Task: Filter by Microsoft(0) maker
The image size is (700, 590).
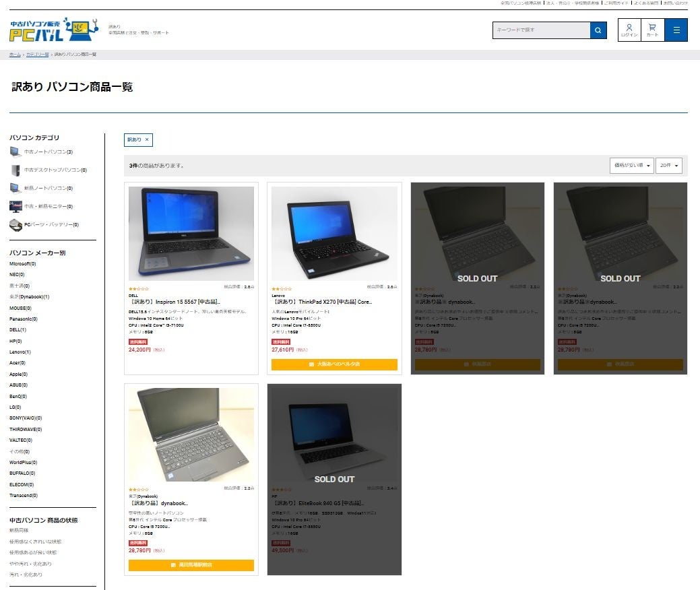Action: tap(23, 264)
